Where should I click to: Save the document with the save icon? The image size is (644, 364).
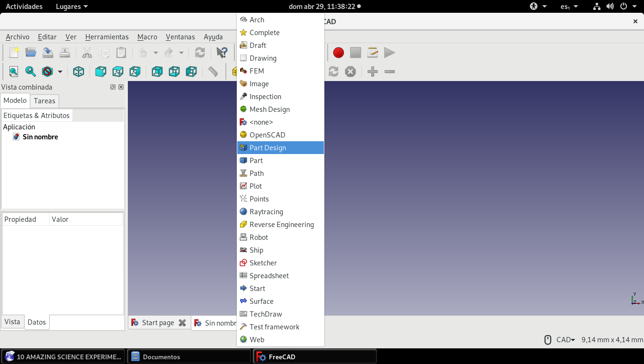click(48, 53)
